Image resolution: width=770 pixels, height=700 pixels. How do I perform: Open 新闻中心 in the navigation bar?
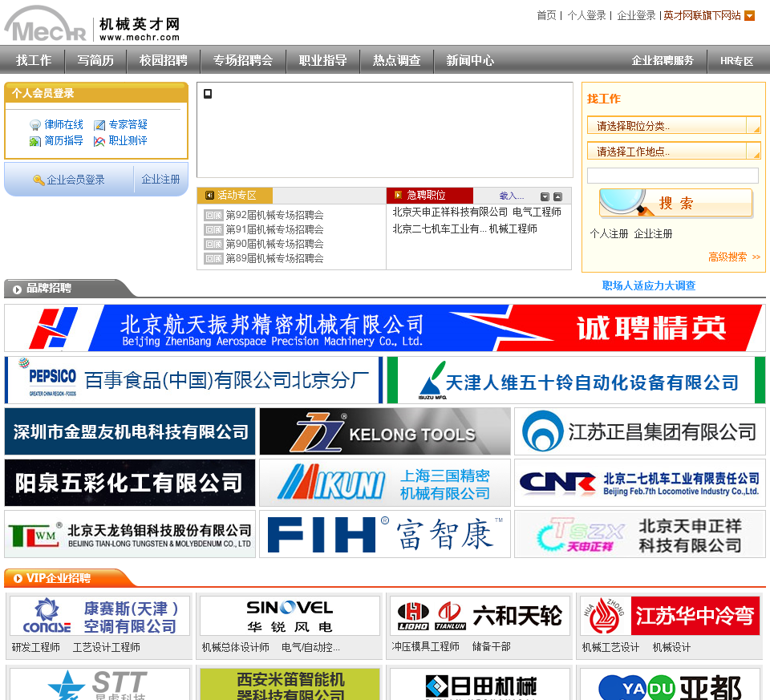(470, 60)
